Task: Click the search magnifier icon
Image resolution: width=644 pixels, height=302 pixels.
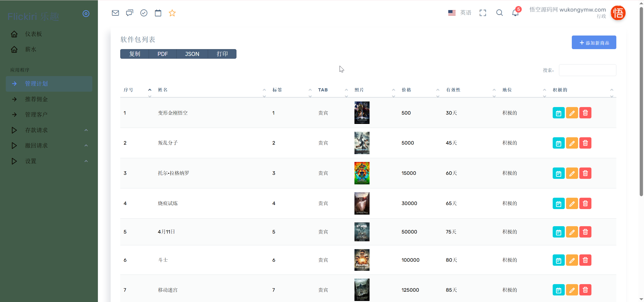Action: click(499, 13)
